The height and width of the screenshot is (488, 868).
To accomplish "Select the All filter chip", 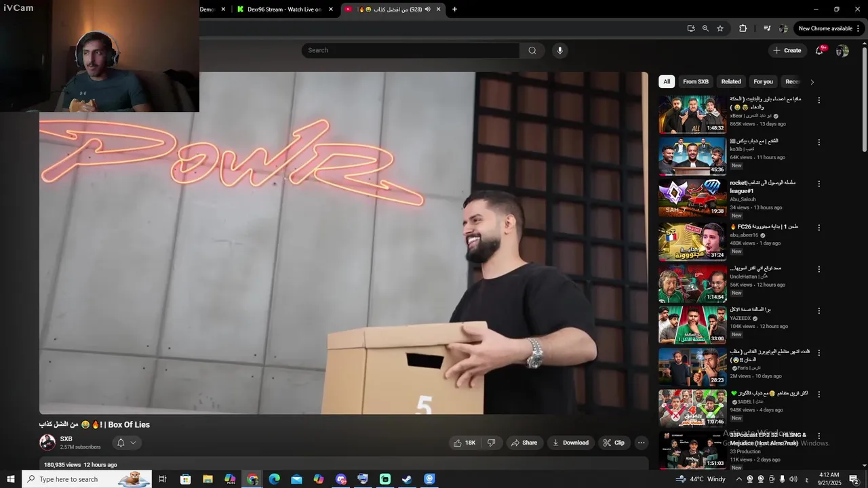I will pos(667,82).
